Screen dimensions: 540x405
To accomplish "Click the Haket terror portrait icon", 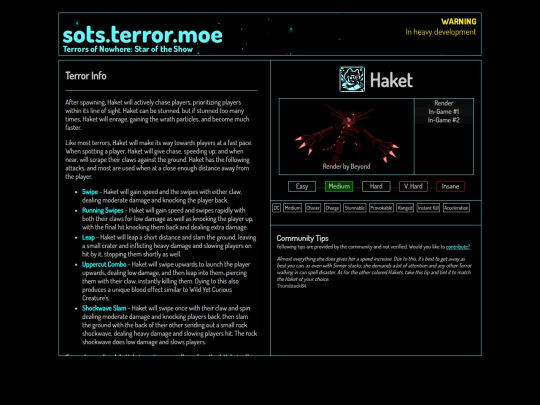I will pyautogui.click(x=352, y=79).
